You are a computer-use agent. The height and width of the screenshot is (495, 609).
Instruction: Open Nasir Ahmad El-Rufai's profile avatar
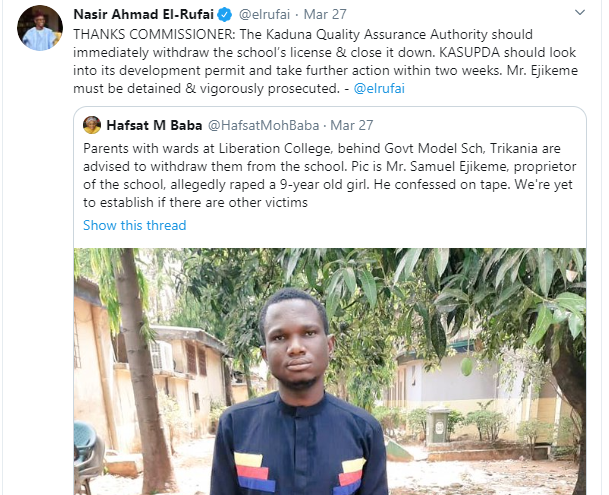(x=40, y=29)
